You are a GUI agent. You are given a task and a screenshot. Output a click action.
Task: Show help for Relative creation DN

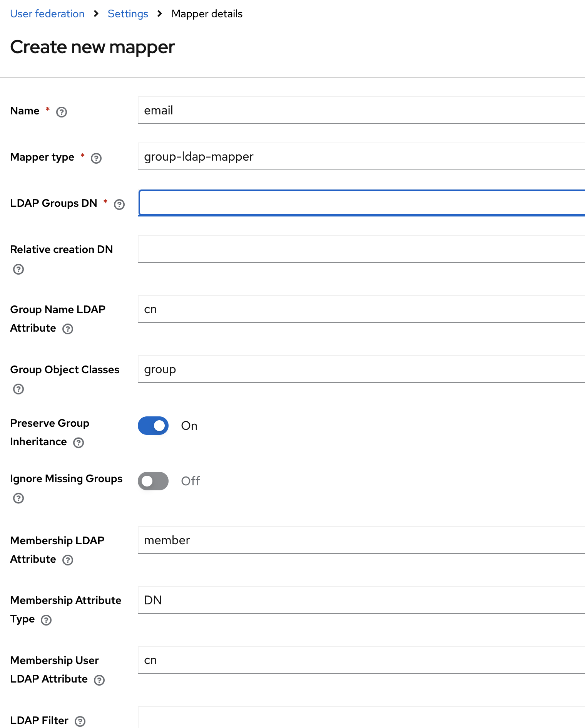[18, 269]
